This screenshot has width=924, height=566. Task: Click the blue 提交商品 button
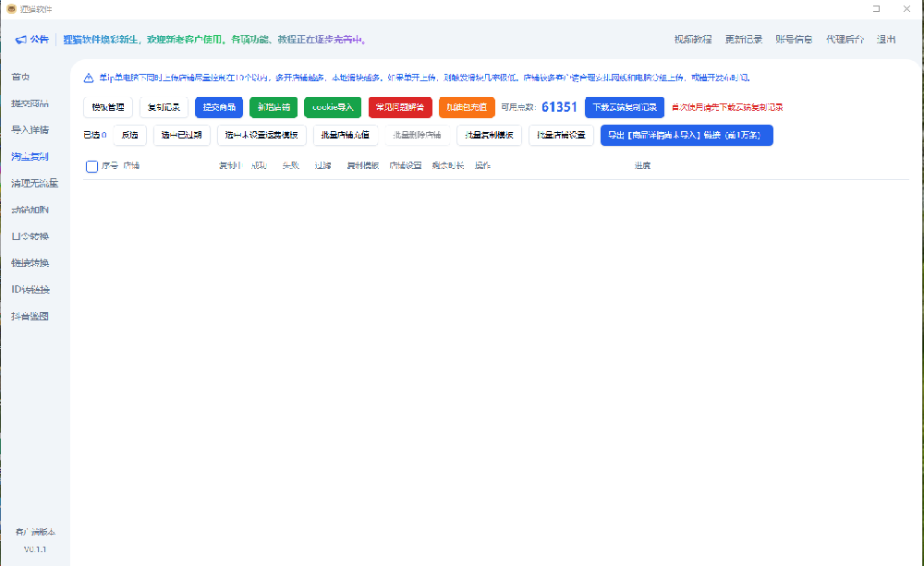click(219, 107)
